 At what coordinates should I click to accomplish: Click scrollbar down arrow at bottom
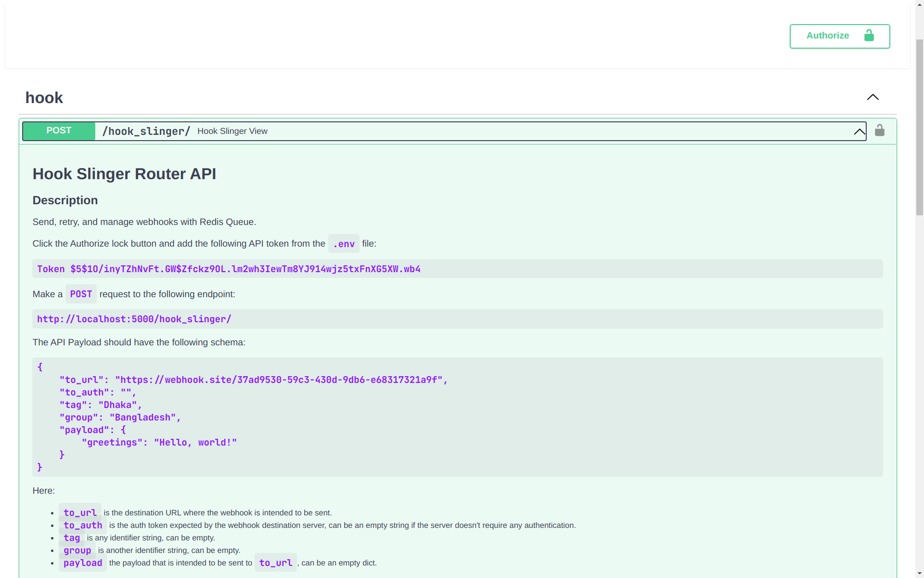click(x=919, y=574)
